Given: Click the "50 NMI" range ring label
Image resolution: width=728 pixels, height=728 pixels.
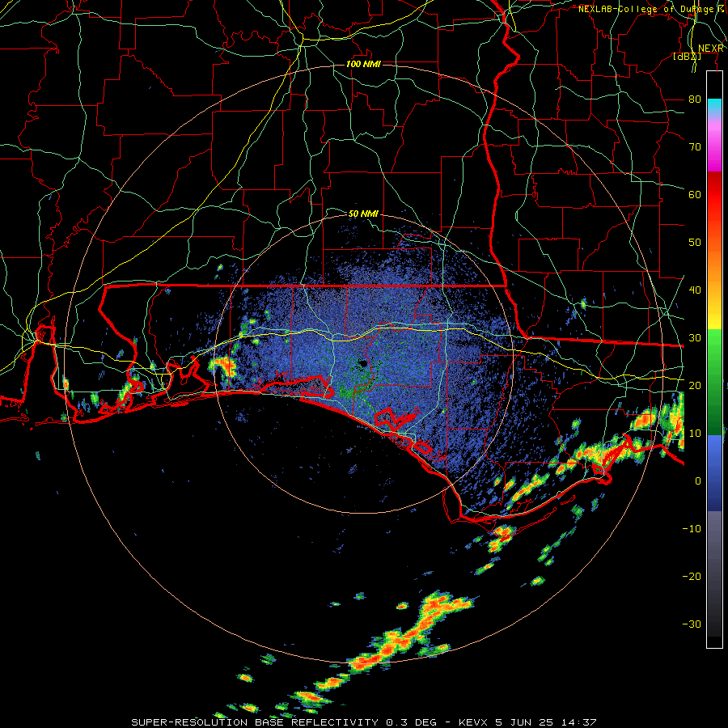Looking at the screenshot, I should 363,214.
